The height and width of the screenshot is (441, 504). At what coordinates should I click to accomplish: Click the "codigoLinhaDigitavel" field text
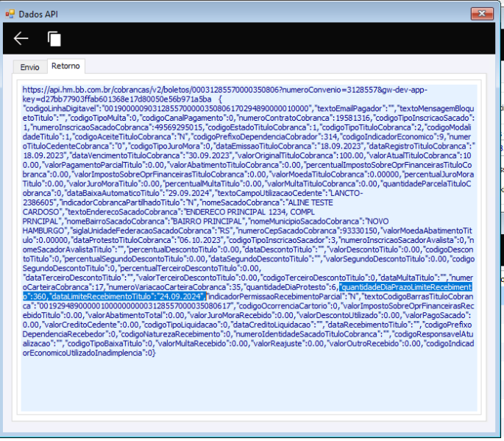[x=63, y=109]
